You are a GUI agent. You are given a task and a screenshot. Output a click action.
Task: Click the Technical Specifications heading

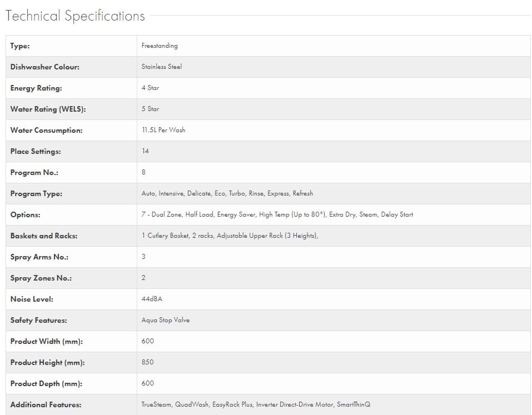coord(75,16)
